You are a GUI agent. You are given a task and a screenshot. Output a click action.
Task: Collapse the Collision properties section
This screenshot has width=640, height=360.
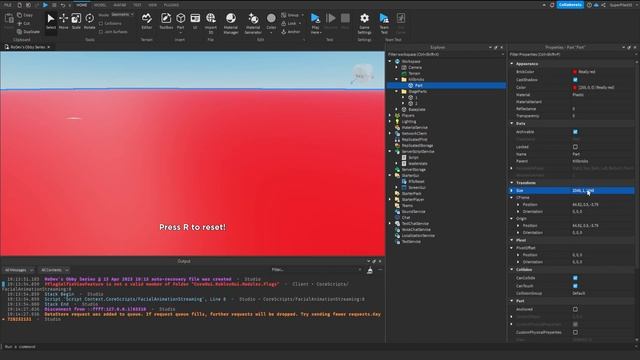pyautogui.click(x=512, y=269)
